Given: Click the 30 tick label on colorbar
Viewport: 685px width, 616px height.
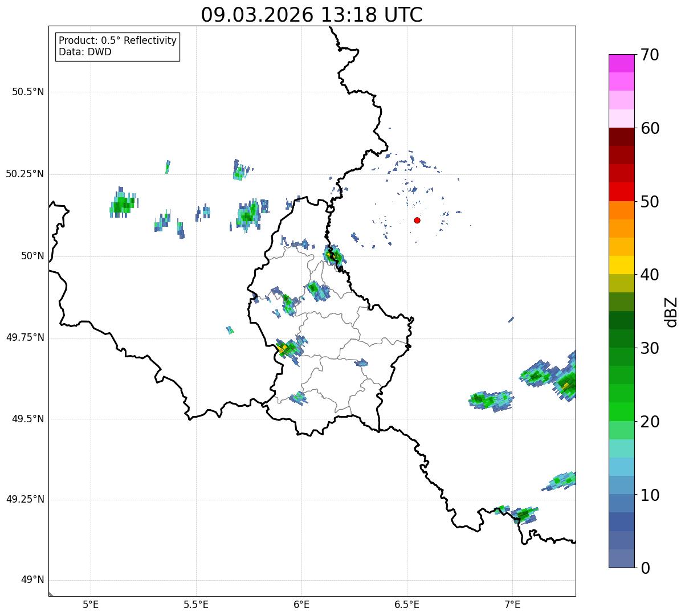Looking at the screenshot, I should (x=650, y=348).
